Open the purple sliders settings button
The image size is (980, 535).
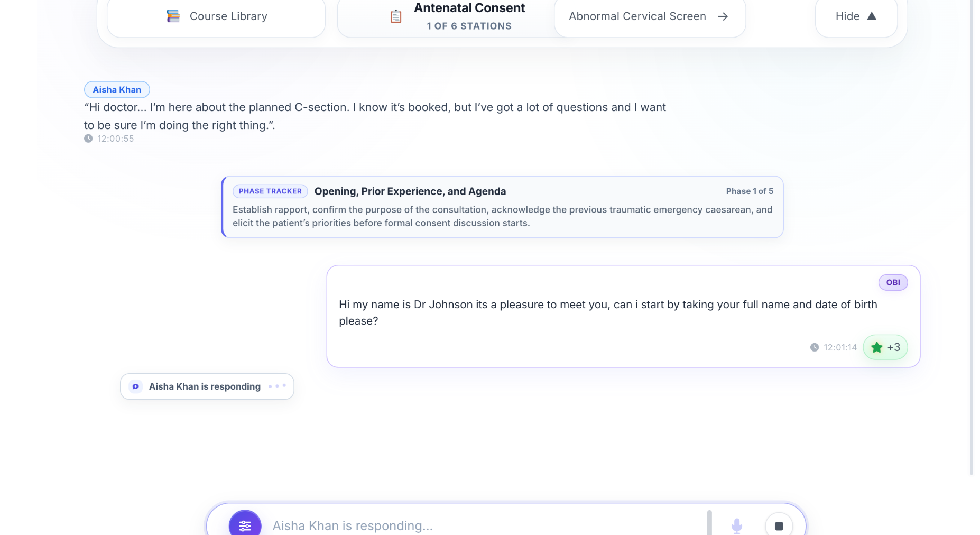(x=245, y=525)
